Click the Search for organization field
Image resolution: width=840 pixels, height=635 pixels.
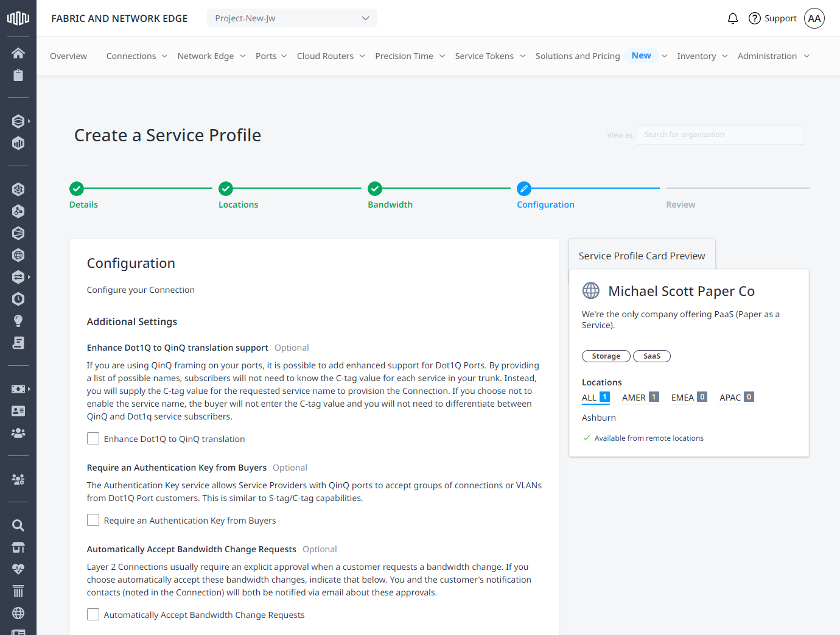tap(720, 135)
